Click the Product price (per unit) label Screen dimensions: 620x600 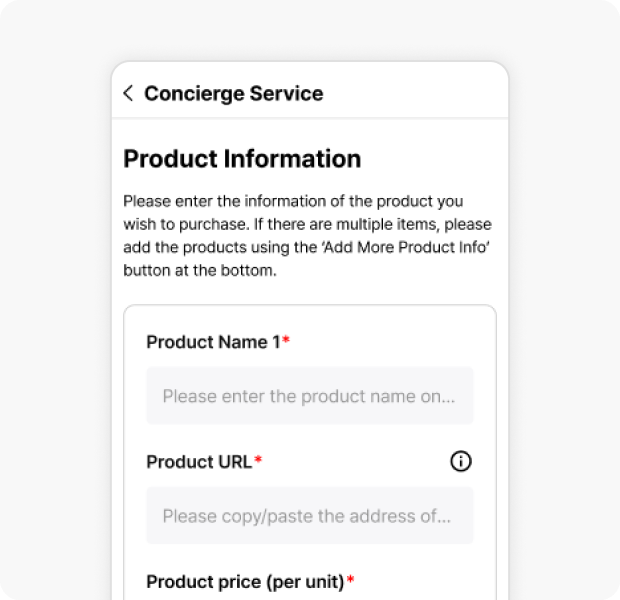[x=245, y=582]
